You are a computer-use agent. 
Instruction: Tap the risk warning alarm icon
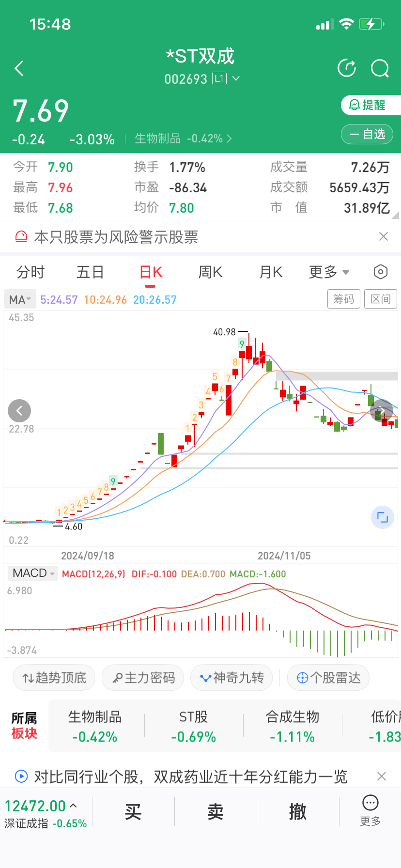tap(21, 237)
